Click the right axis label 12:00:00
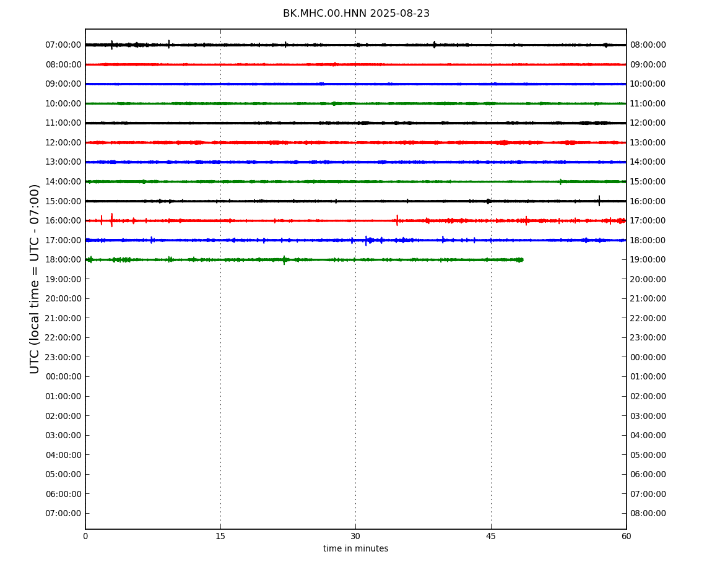 click(x=648, y=123)
